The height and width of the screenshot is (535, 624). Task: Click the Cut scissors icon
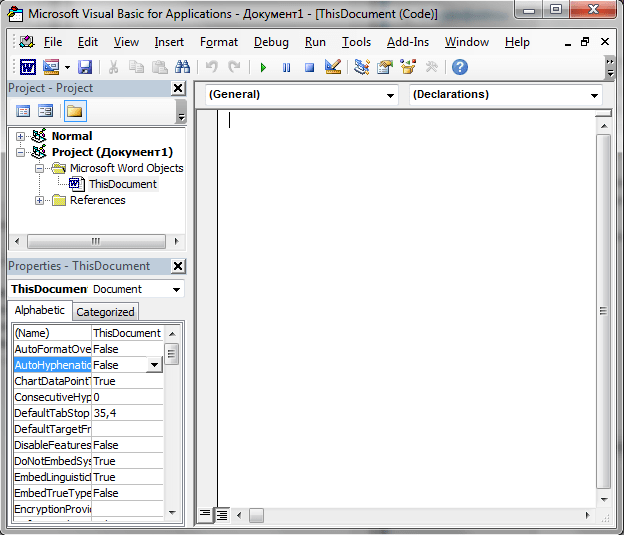point(113,67)
